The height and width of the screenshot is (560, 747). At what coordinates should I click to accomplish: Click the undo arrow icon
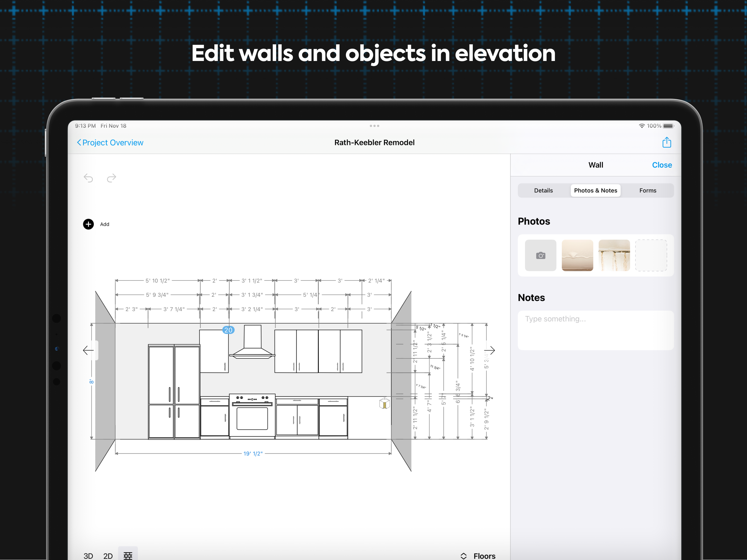[x=89, y=178]
